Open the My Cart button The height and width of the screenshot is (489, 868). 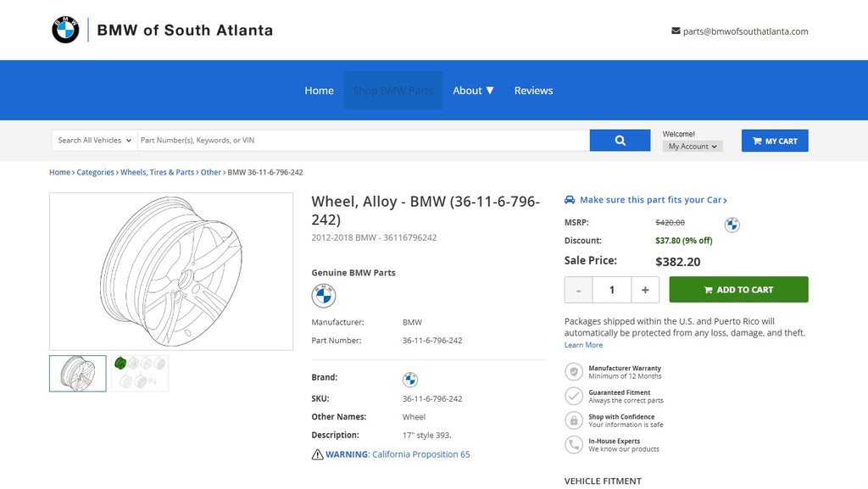(775, 141)
